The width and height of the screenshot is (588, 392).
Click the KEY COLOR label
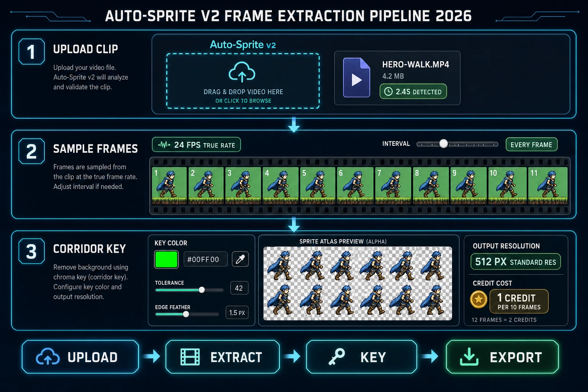point(171,243)
